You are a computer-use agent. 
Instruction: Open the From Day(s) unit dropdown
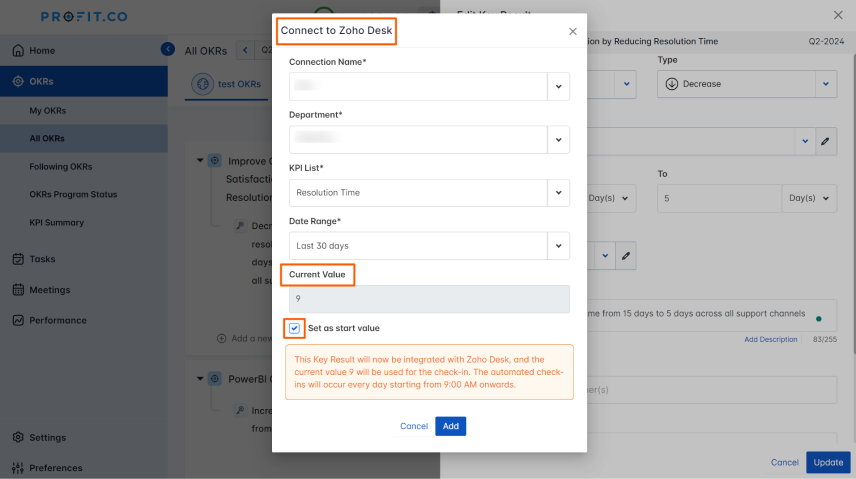609,198
